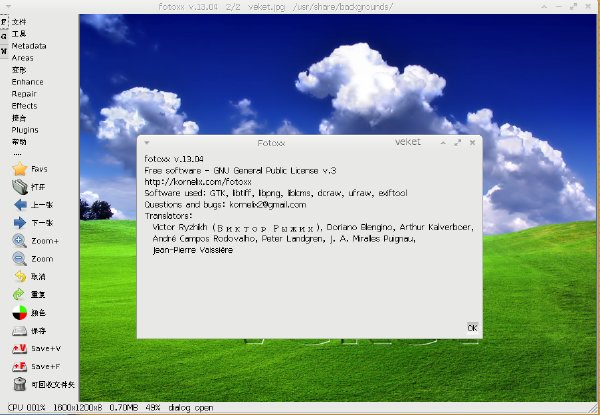Click the name 'Jean-Pierre Vaissière'

pyautogui.click(x=192, y=250)
